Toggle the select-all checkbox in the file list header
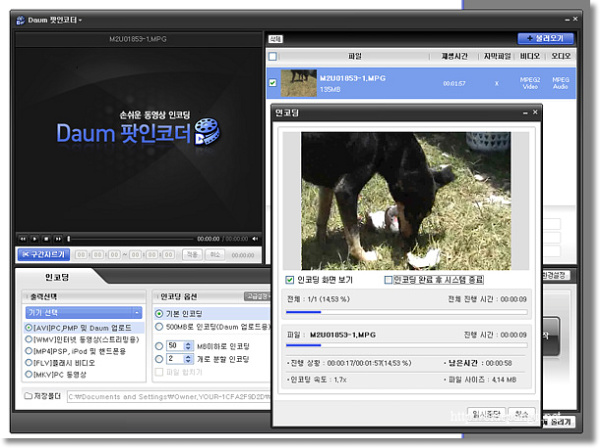The height and width of the screenshot is (448, 600). pyautogui.click(x=273, y=57)
